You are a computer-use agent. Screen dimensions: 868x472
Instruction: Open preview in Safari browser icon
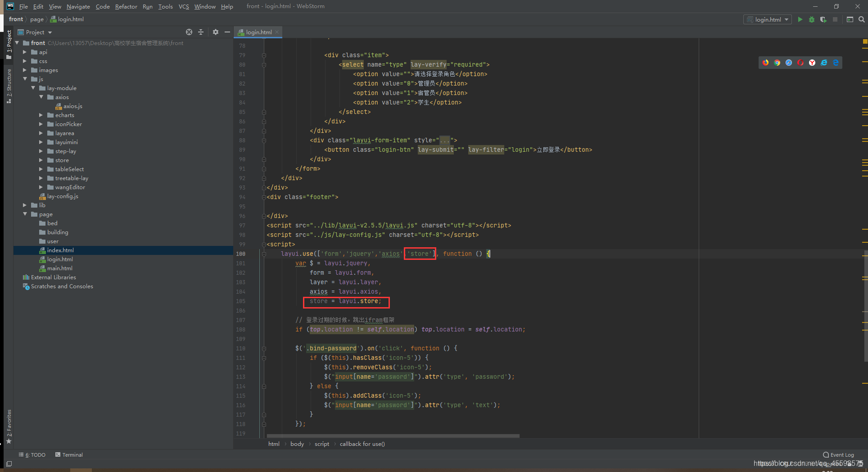click(789, 63)
